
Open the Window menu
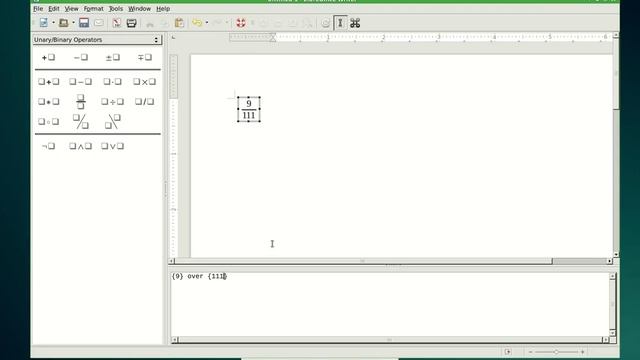coord(140,9)
